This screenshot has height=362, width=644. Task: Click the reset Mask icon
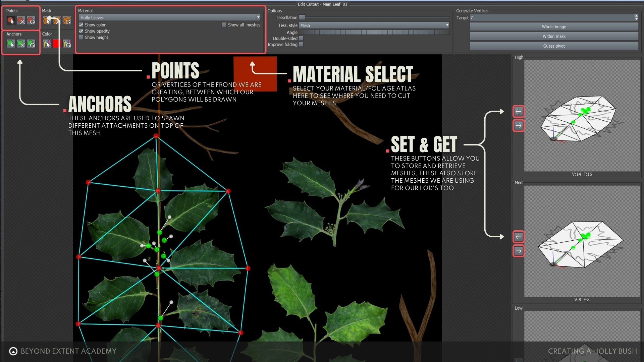[x=67, y=21]
